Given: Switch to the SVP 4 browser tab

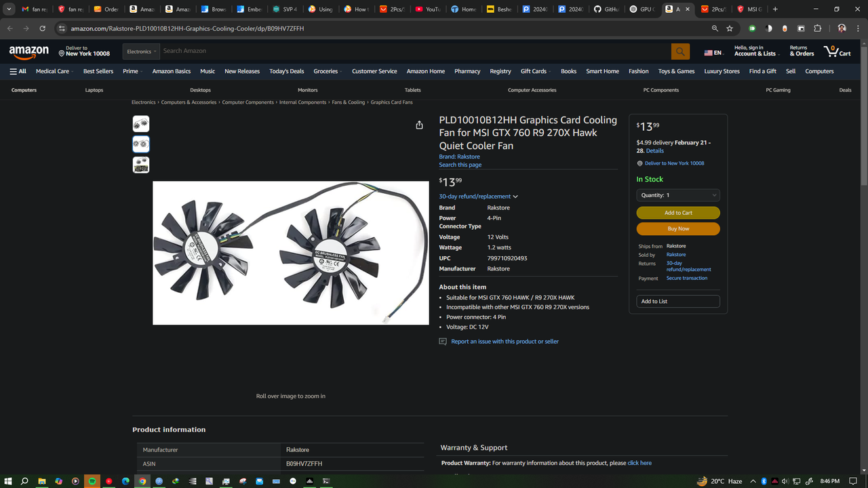Looking at the screenshot, I should point(285,9).
